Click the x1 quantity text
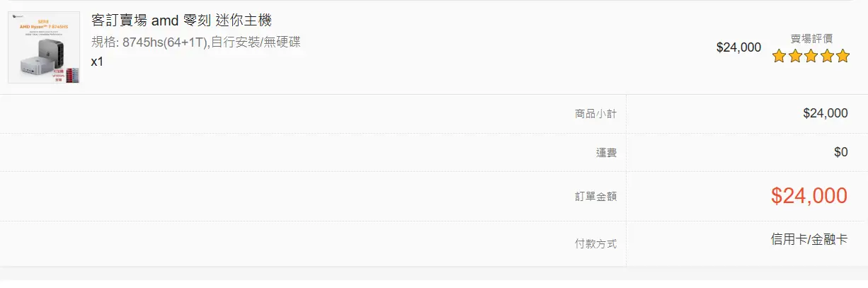The height and width of the screenshot is (288, 868). pos(98,62)
